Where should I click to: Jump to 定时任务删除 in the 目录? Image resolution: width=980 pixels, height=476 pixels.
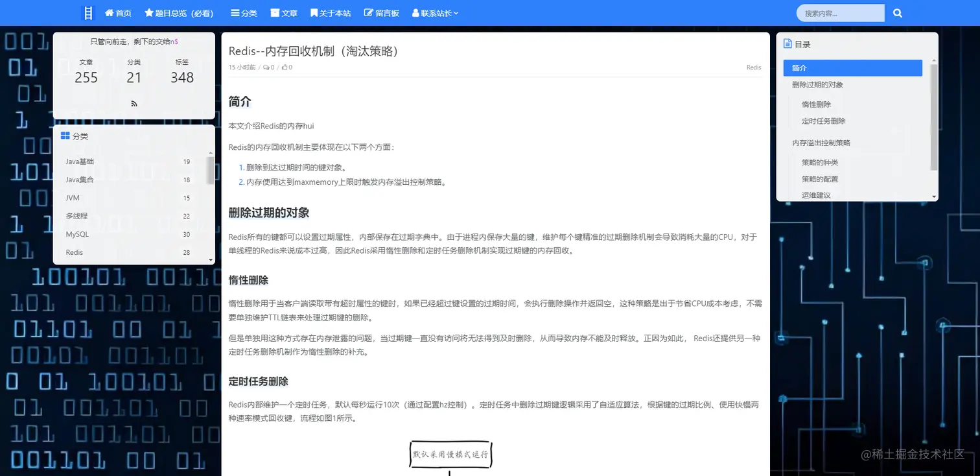[823, 121]
